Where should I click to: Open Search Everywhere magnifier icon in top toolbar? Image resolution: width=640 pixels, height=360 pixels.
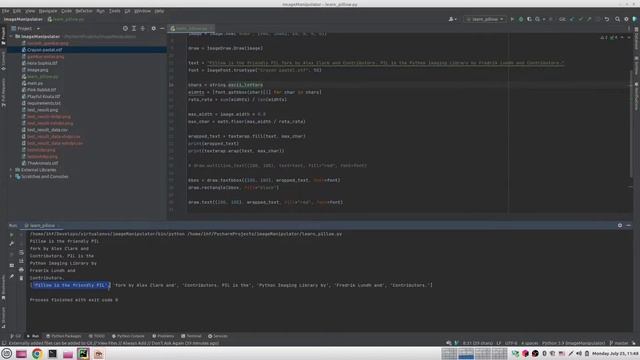pos(618,19)
